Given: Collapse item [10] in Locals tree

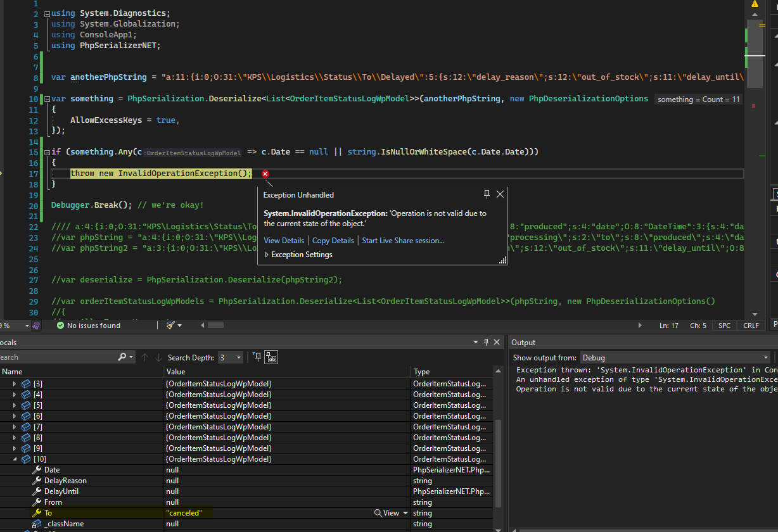Looking at the screenshot, I should 16,459.
